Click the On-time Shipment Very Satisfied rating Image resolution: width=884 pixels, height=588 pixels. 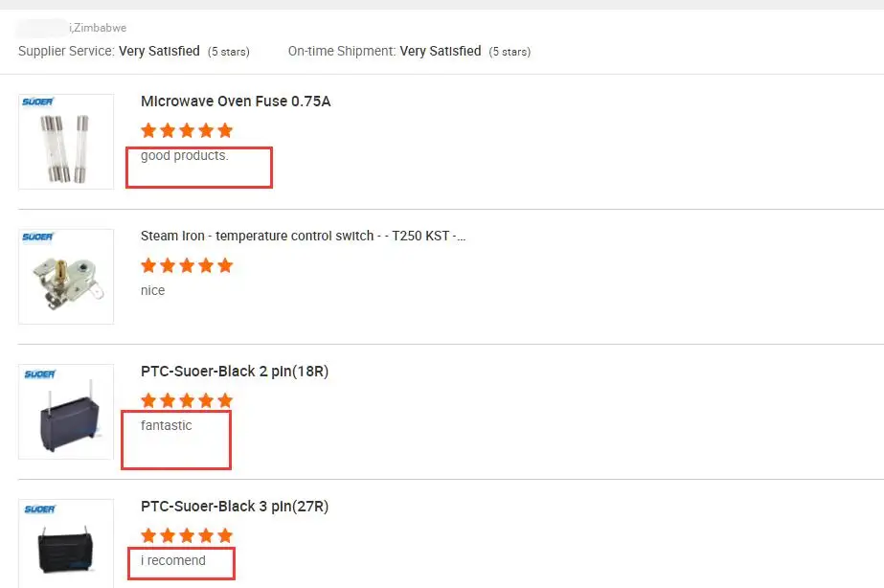click(441, 51)
